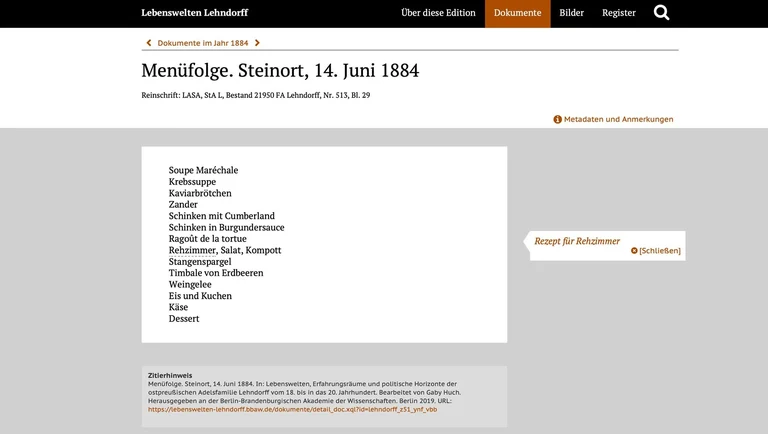The image size is (768, 434).
Task: Open the search magnifier icon
Action: (661, 13)
